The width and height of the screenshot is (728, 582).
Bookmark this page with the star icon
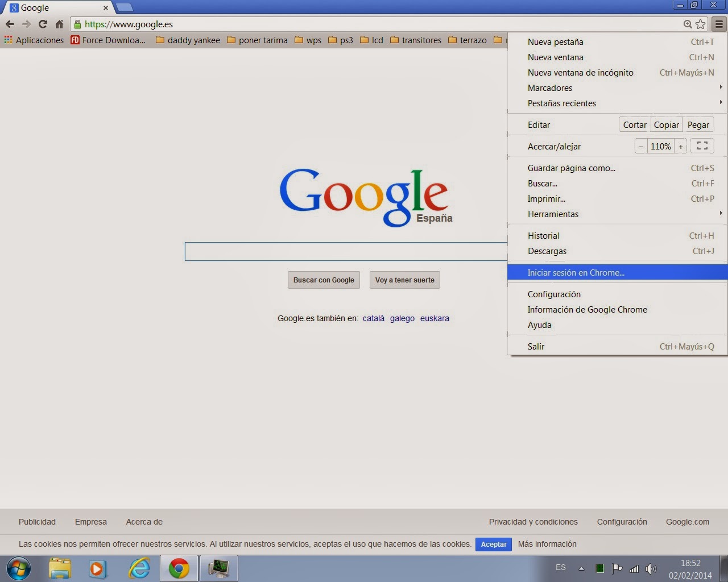(x=701, y=24)
